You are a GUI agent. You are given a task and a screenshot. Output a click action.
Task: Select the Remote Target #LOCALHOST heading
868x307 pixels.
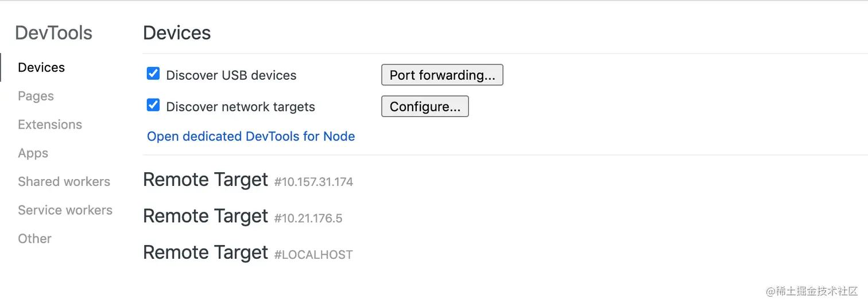click(x=247, y=253)
